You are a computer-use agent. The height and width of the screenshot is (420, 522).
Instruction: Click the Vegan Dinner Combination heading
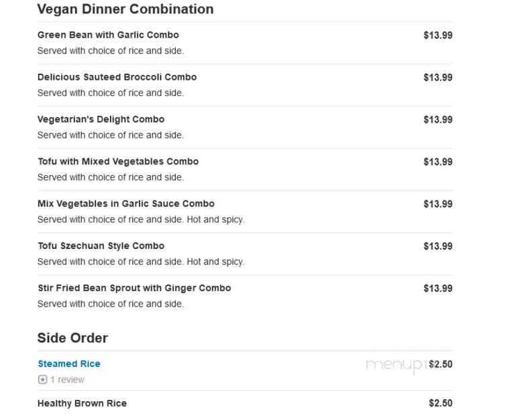[125, 9]
